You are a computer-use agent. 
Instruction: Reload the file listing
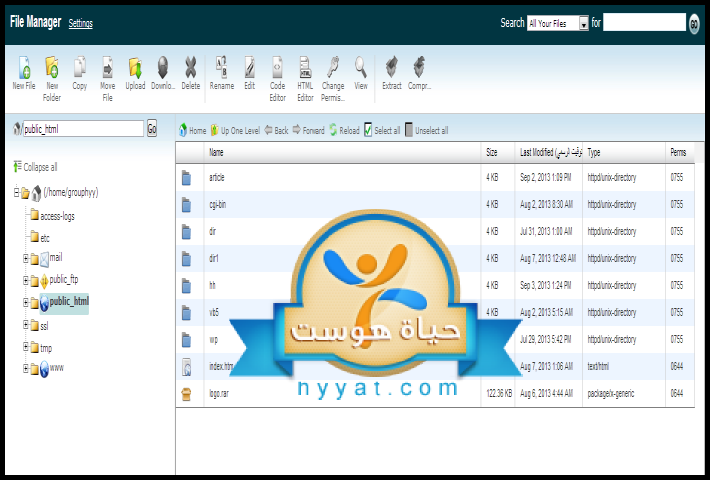(344, 130)
